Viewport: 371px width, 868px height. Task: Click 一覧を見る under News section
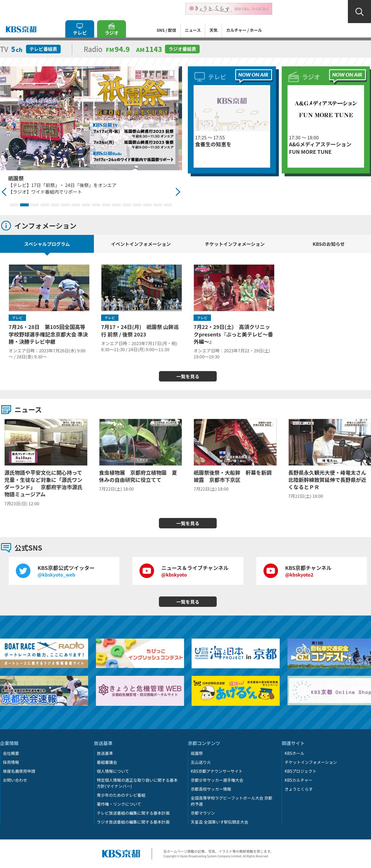[x=188, y=523]
